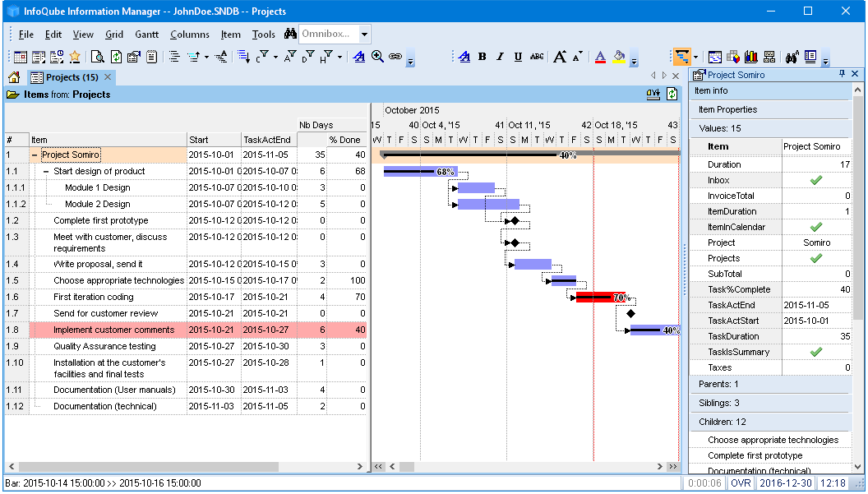The height and width of the screenshot is (494, 868).
Task: Click the Duration value 17 cell
Action: [x=816, y=164]
